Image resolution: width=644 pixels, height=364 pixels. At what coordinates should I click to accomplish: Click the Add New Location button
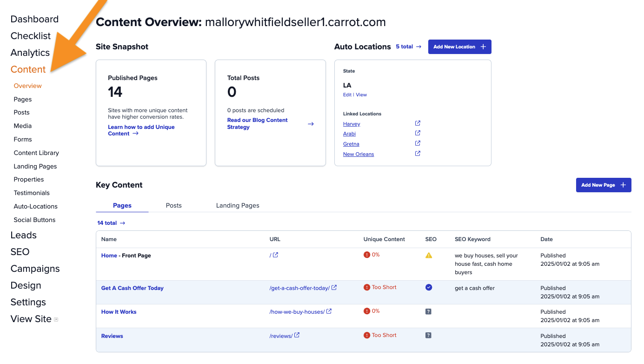click(x=460, y=47)
